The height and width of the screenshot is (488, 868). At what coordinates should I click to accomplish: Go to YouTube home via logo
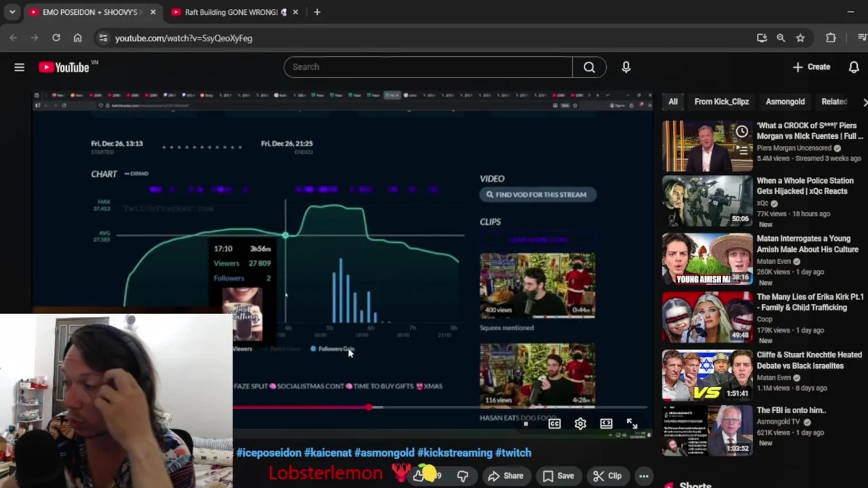tap(64, 67)
